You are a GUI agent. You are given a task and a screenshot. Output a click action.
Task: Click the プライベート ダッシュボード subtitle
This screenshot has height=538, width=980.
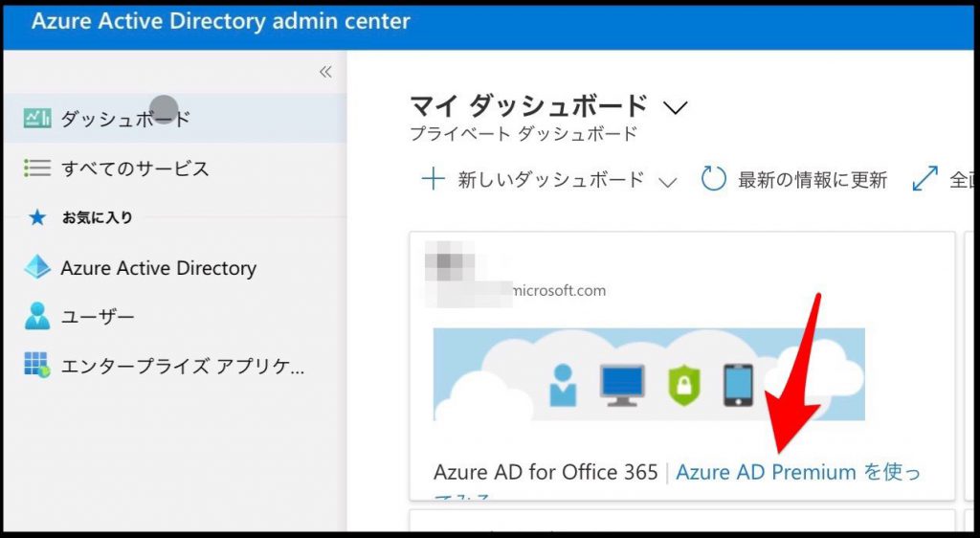(523, 134)
